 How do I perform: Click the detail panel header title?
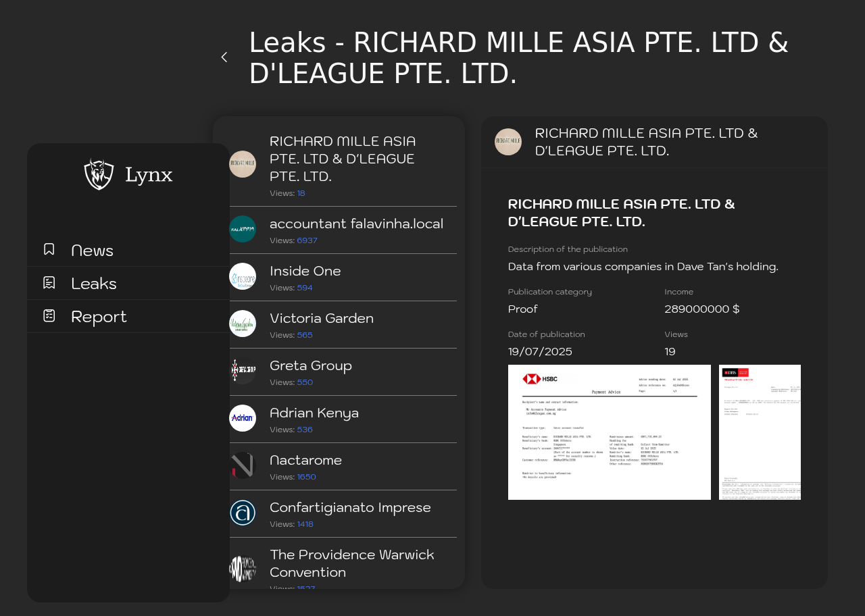(647, 142)
